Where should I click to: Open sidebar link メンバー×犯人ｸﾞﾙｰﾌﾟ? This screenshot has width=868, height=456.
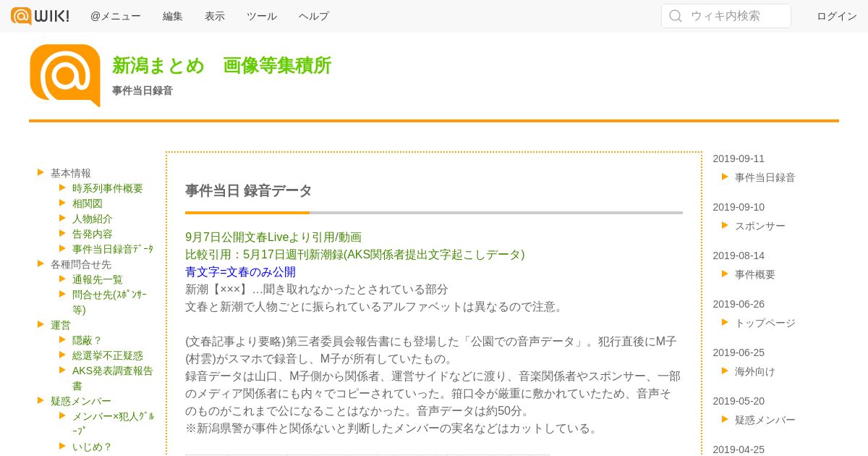(113, 423)
